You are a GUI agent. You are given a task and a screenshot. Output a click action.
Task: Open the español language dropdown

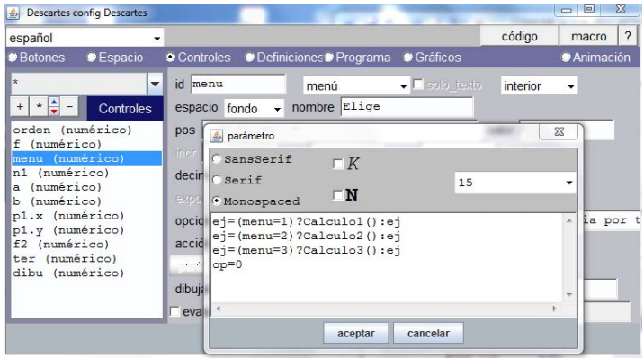click(x=85, y=38)
